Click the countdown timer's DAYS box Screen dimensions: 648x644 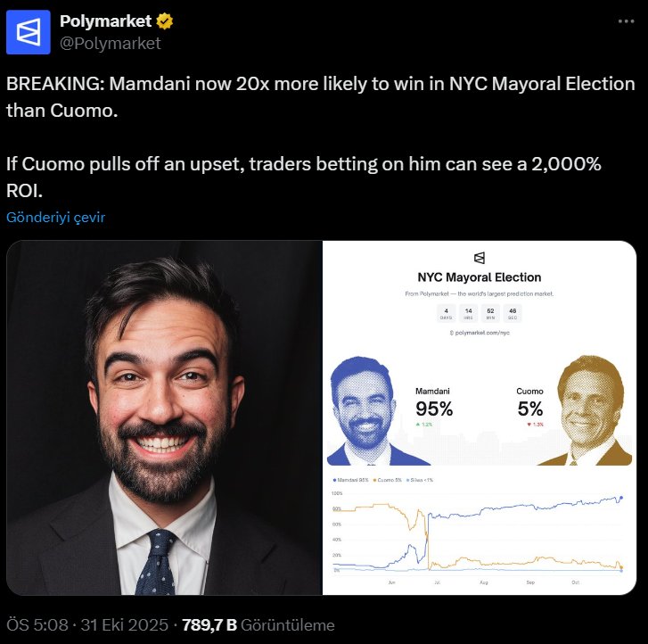(446, 313)
